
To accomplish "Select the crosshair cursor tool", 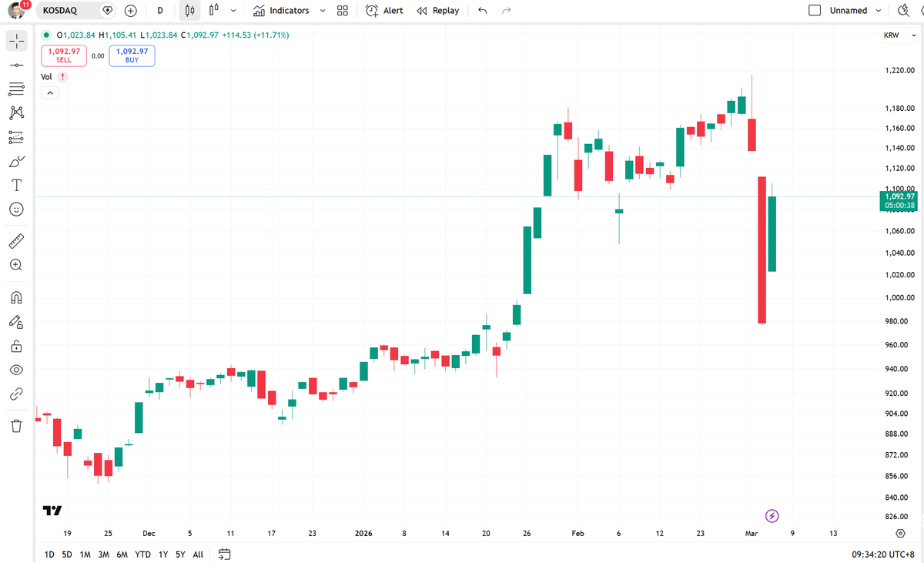I will pyautogui.click(x=16, y=41).
